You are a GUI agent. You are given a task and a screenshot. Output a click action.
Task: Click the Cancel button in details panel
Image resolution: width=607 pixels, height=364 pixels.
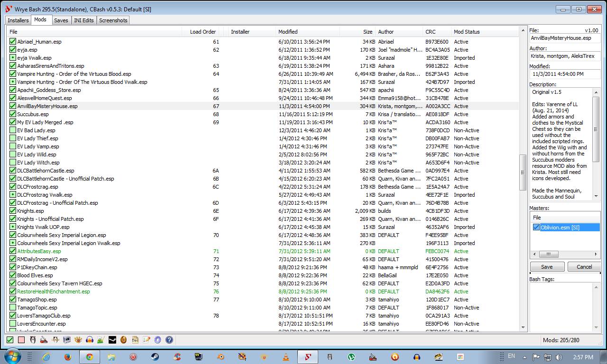coord(584,267)
